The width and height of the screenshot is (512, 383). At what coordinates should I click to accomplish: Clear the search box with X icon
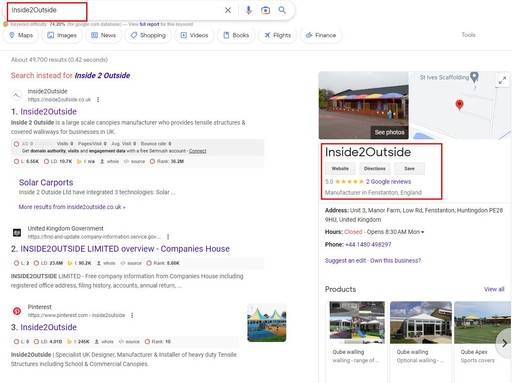tap(228, 10)
